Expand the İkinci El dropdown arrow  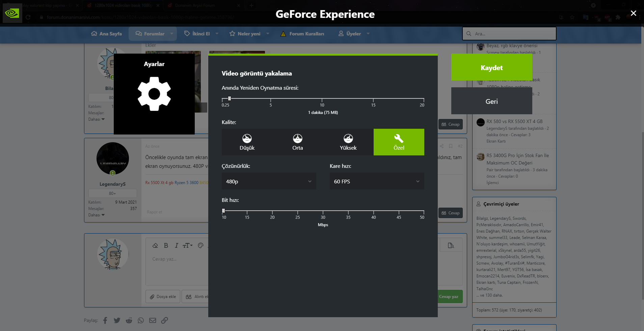[217, 34]
